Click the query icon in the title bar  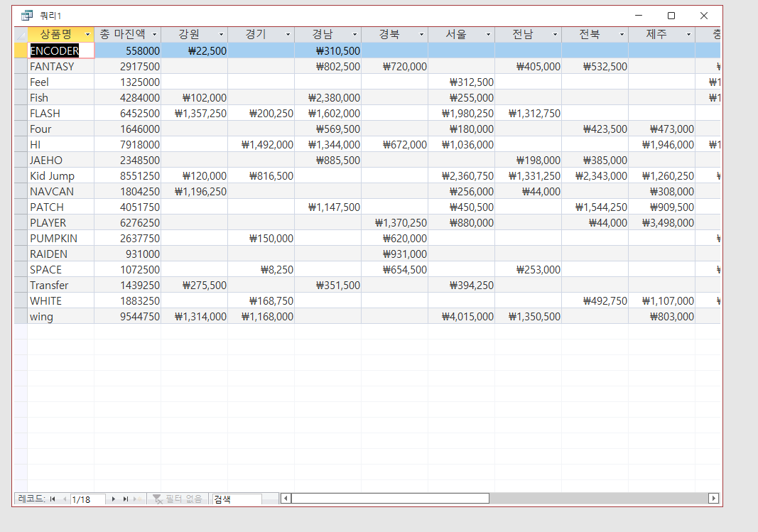27,16
